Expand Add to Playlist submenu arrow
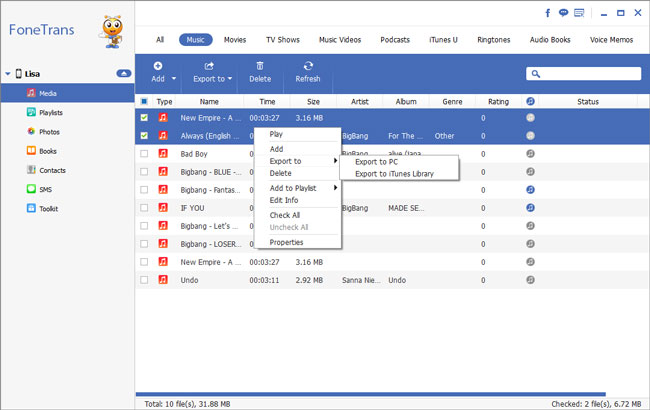The image size is (650, 410). click(335, 187)
